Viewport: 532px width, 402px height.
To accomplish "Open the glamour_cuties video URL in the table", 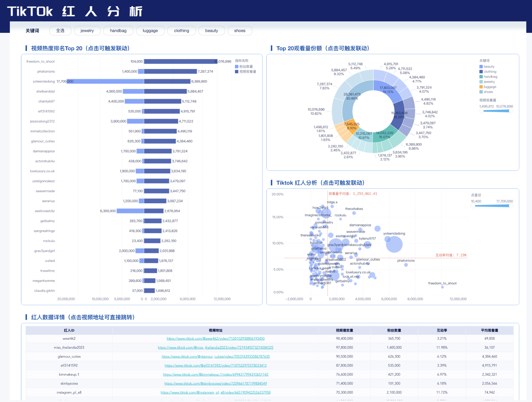I will (215, 356).
